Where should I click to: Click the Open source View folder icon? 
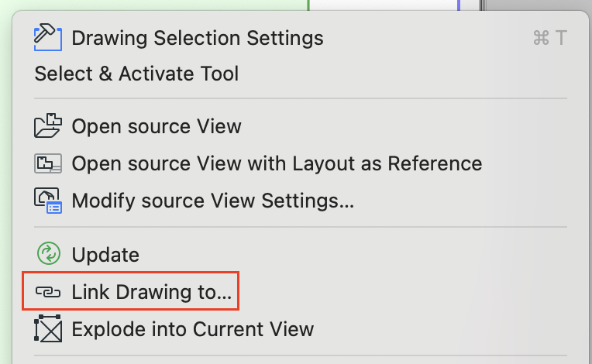click(x=48, y=126)
